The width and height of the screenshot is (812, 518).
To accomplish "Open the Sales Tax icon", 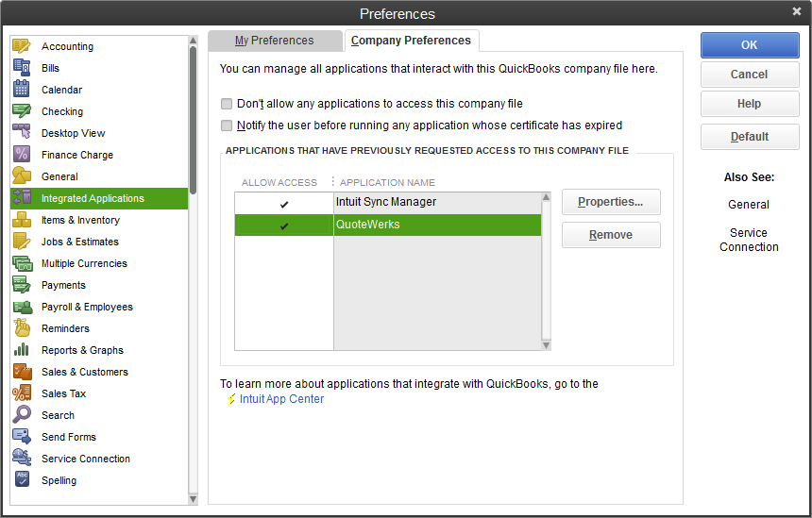I will pyautogui.click(x=22, y=393).
